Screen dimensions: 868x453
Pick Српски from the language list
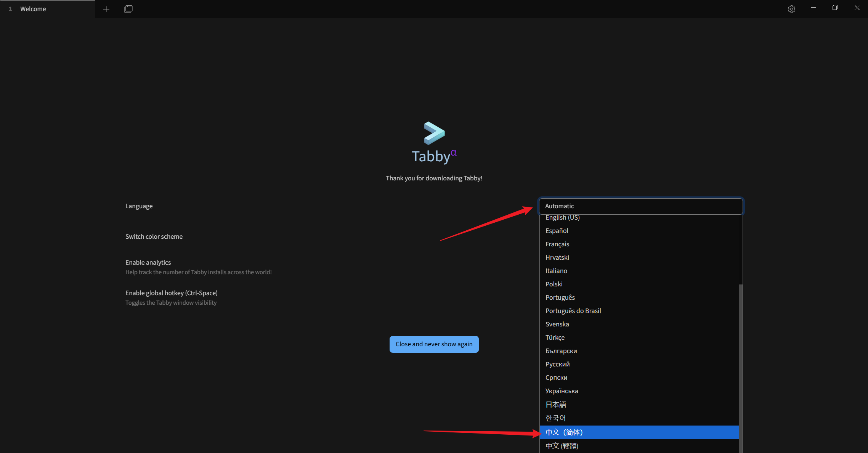(x=639, y=377)
